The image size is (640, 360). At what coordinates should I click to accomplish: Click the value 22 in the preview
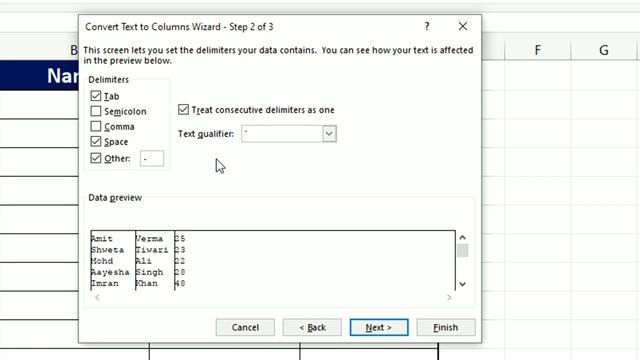(x=180, y=261)
